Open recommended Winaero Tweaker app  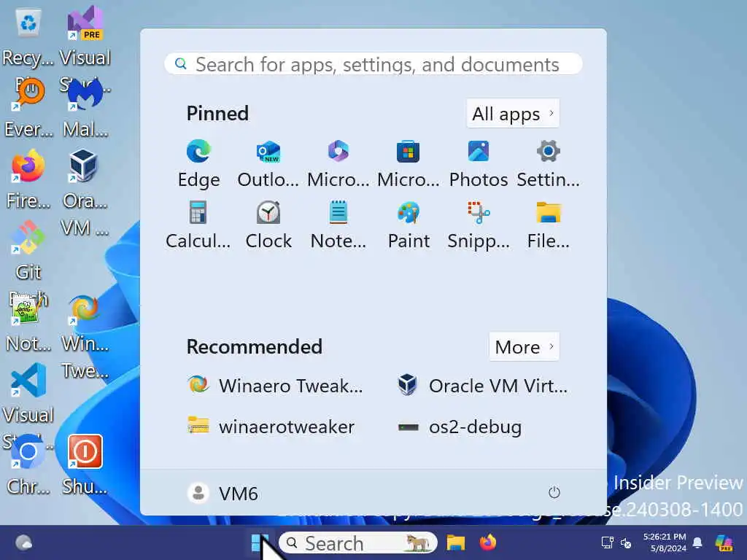275,385
